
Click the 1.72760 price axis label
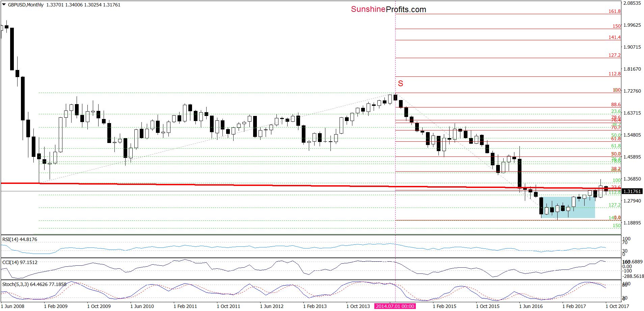coord(632,91)
